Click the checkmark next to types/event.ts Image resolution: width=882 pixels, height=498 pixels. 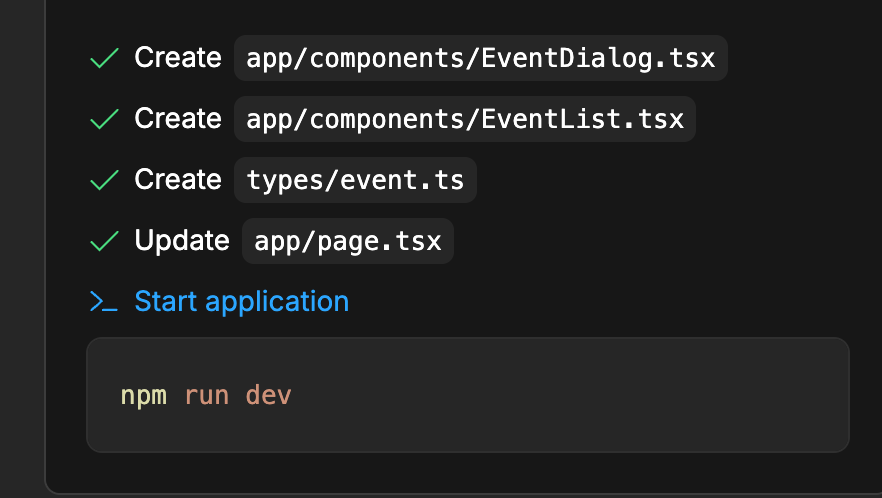[104, 180]
